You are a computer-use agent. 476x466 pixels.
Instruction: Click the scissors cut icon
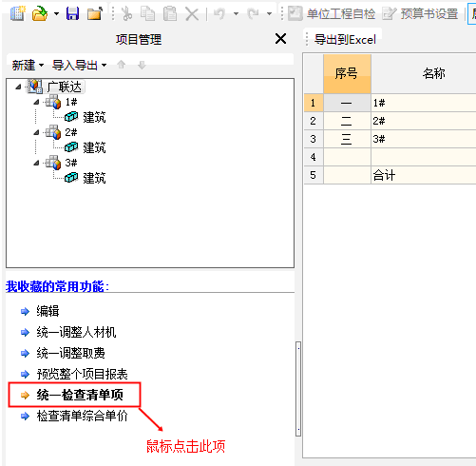point(126,14)
